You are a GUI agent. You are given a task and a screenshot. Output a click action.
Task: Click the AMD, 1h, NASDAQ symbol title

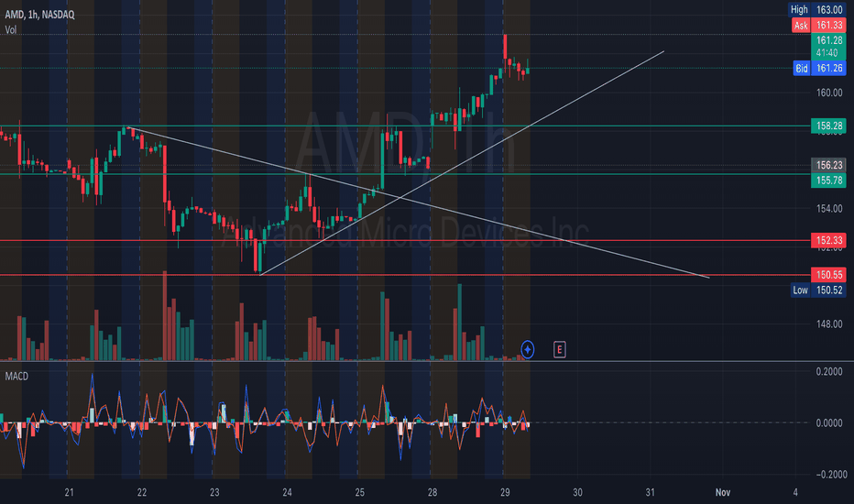[39, 15]
